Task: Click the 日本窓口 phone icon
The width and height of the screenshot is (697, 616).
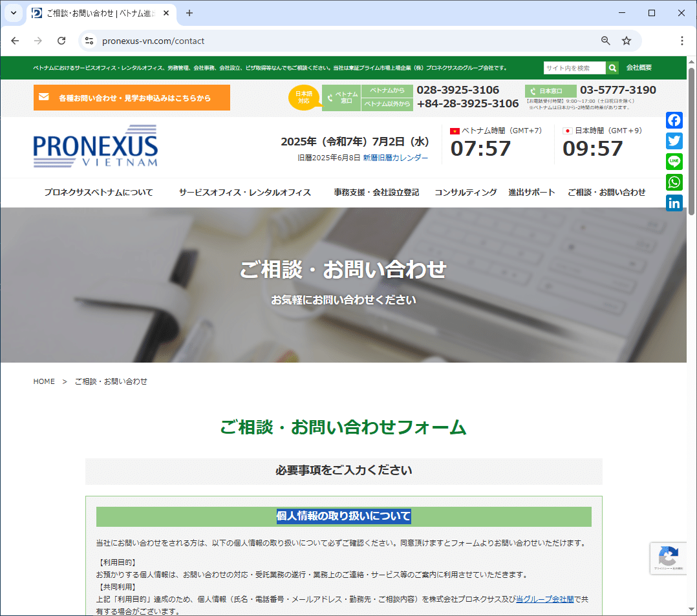Action: coord(533,91)
